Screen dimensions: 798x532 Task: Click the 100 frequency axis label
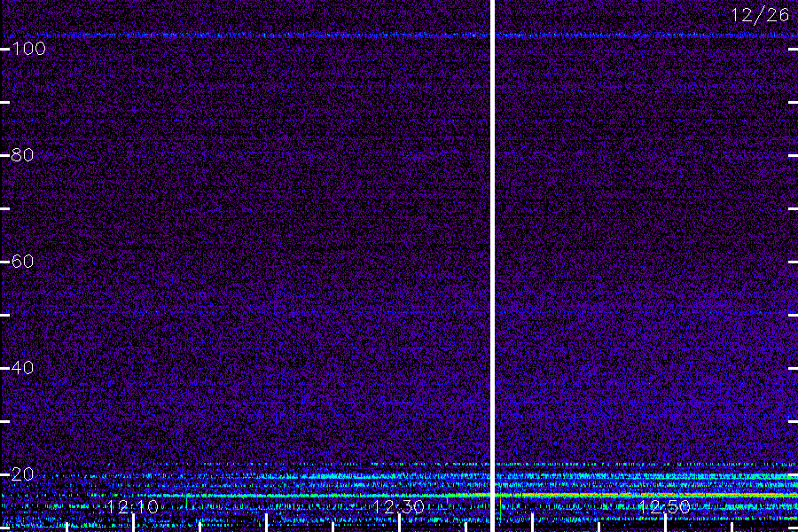pos(28,49)
